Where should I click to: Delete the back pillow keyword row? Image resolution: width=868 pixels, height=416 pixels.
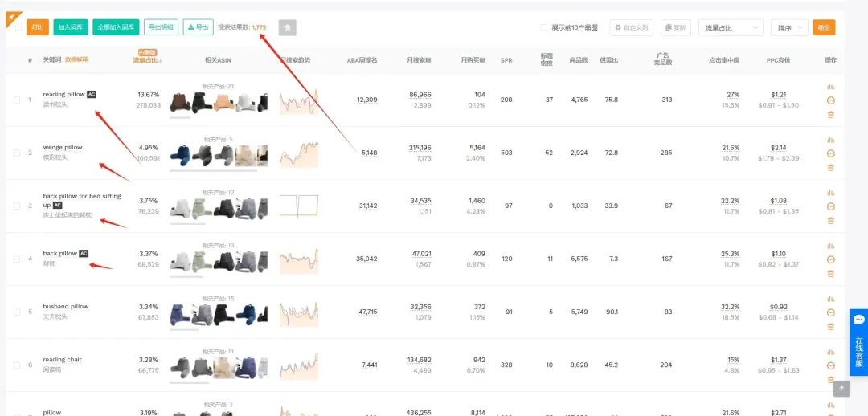pyautogui.click(x=830, y=274)
